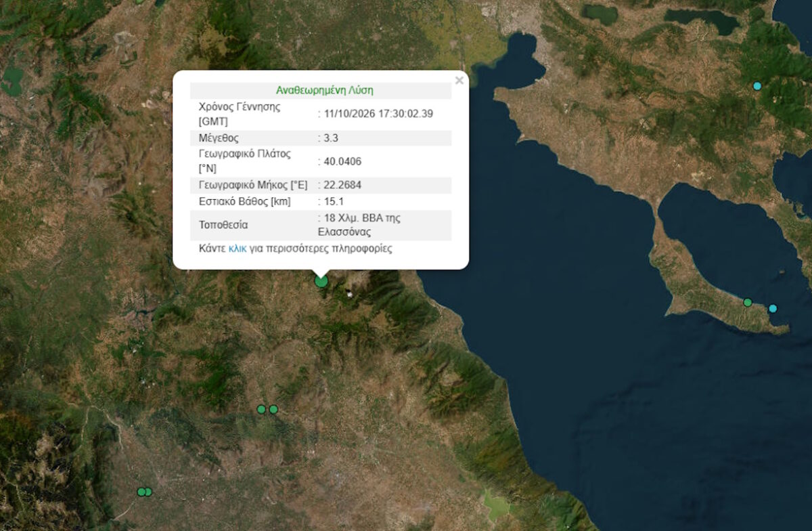Click the latitude value 40.0406
The image size is (812, 531).
[x=342, y=161]
